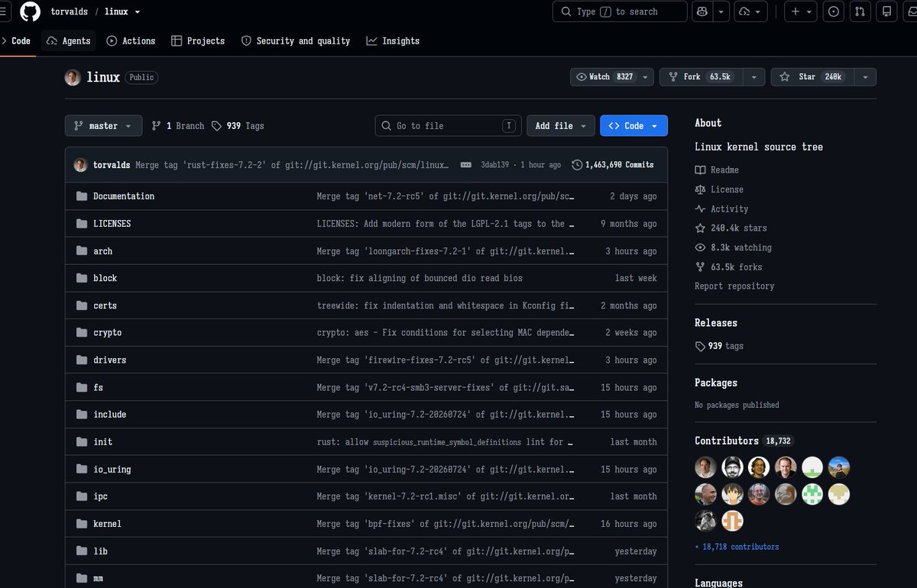This screenshot has height=588, width=917.
Task: Click the magnifier icon in the search box
Action: pos(566,11)
